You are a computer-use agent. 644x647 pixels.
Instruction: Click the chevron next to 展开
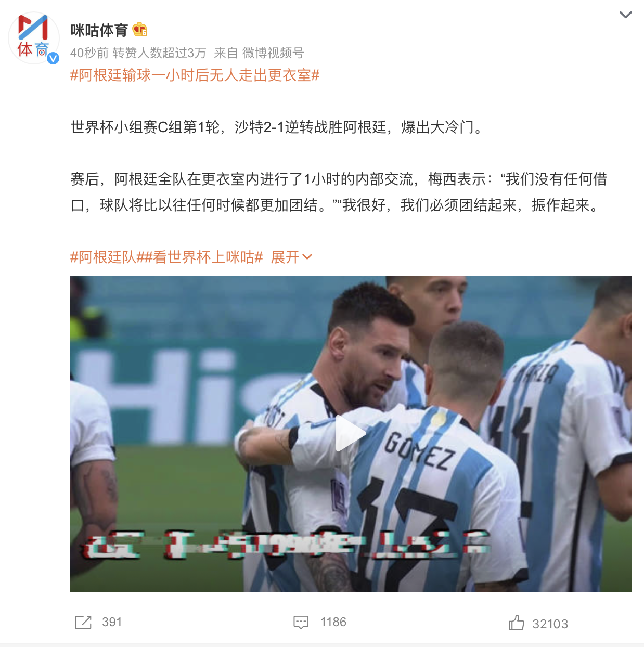click(x=307, y=257)
